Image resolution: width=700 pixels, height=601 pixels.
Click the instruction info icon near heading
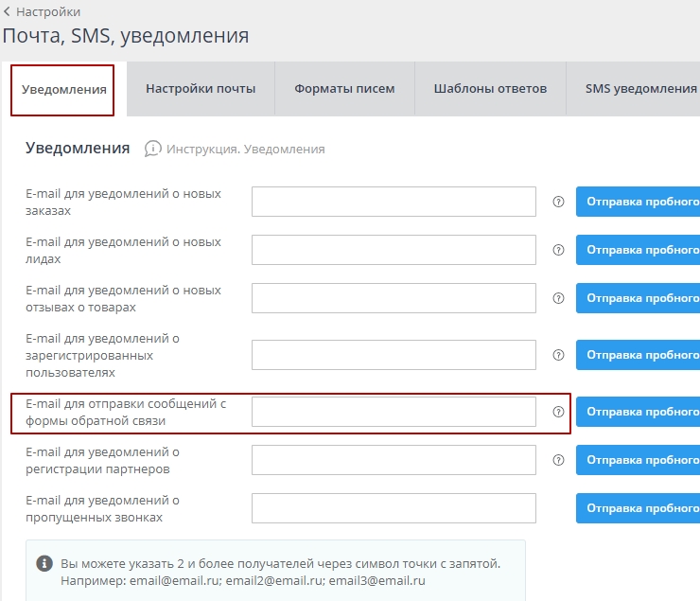153,149
